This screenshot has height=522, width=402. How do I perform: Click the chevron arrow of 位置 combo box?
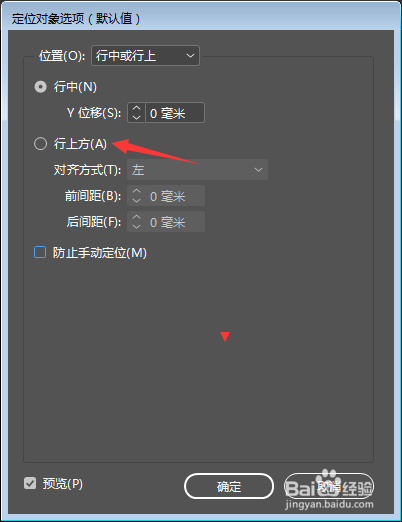tap(190, 56)
